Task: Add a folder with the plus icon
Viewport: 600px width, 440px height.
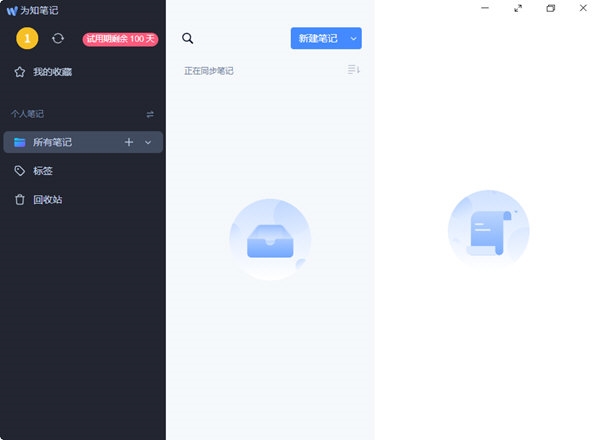Action: pyautogui.click(x=128, y=143)
